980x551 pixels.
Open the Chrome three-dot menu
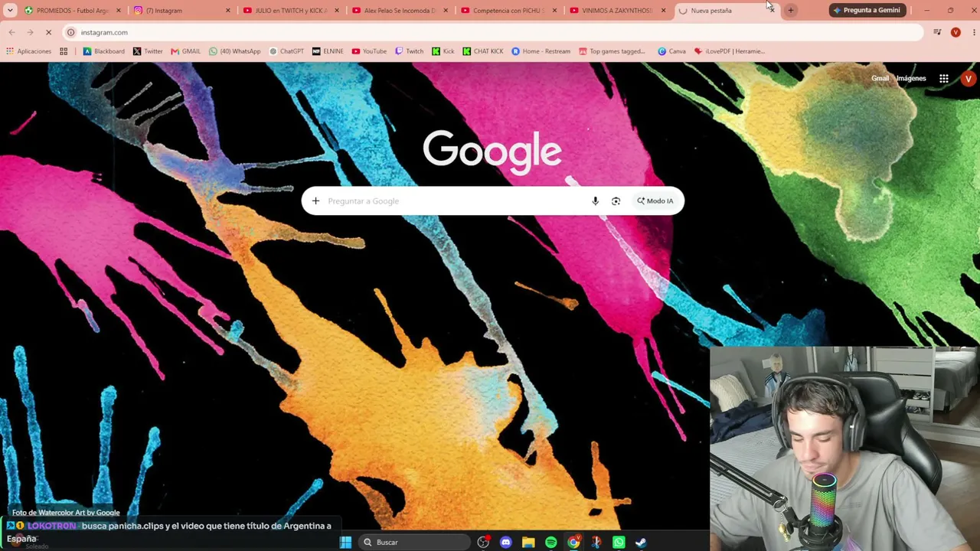click(x=974, y=32)
